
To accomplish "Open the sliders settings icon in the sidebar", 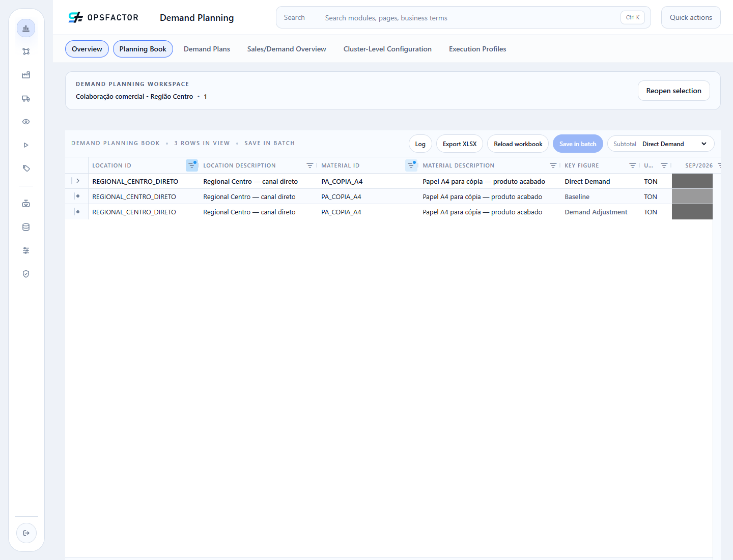I will [x=26, y=250].
